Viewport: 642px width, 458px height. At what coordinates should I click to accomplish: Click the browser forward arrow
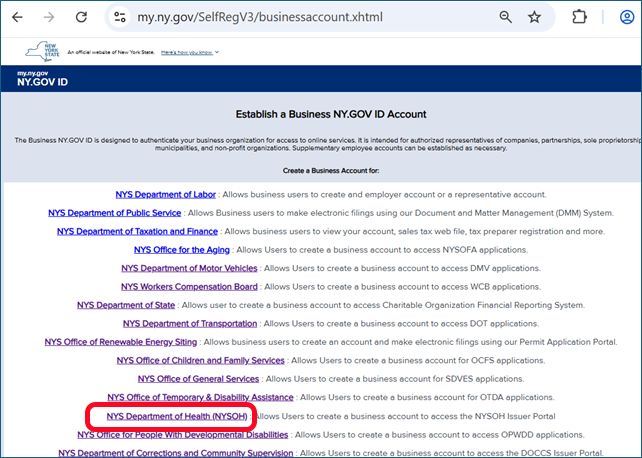tap(49, 17)
